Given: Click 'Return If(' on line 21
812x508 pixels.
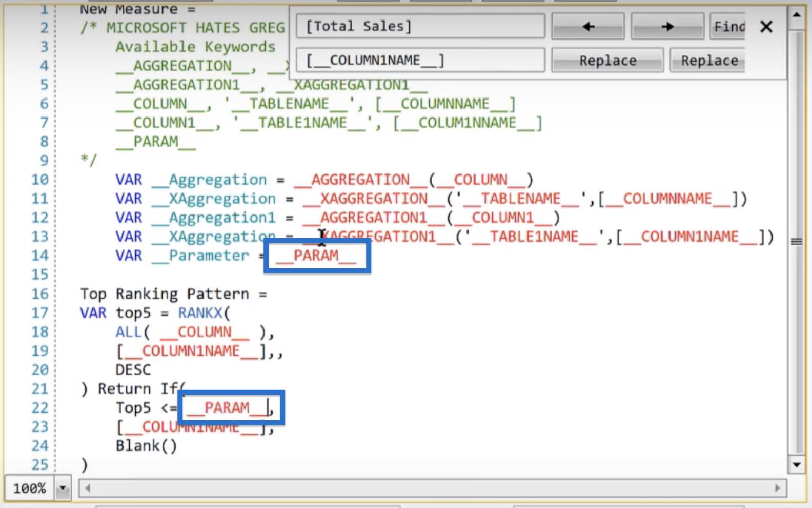Looking at the screenshot, I should point(142,388).
